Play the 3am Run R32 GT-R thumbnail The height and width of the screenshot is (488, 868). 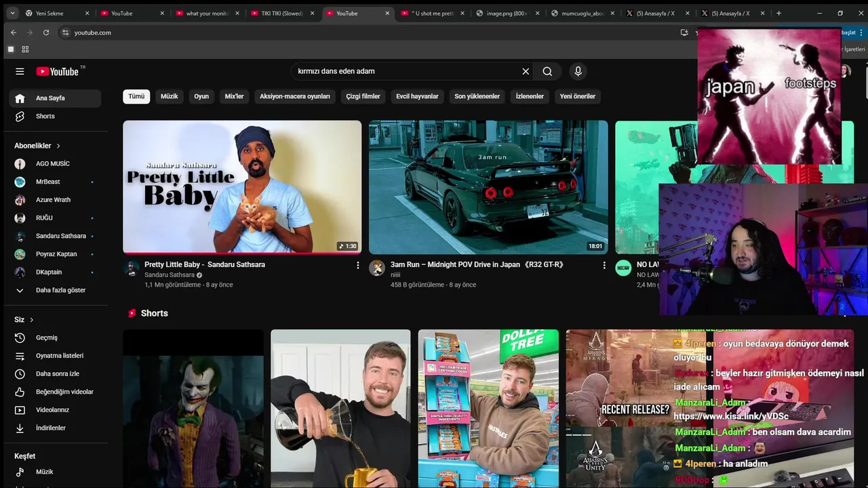click(x=488, y=187)
